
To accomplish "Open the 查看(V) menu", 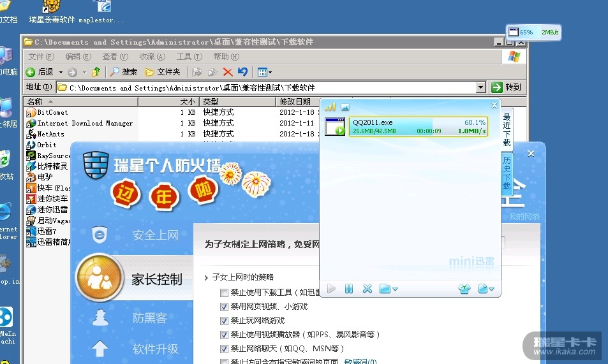I will [115, 57].
